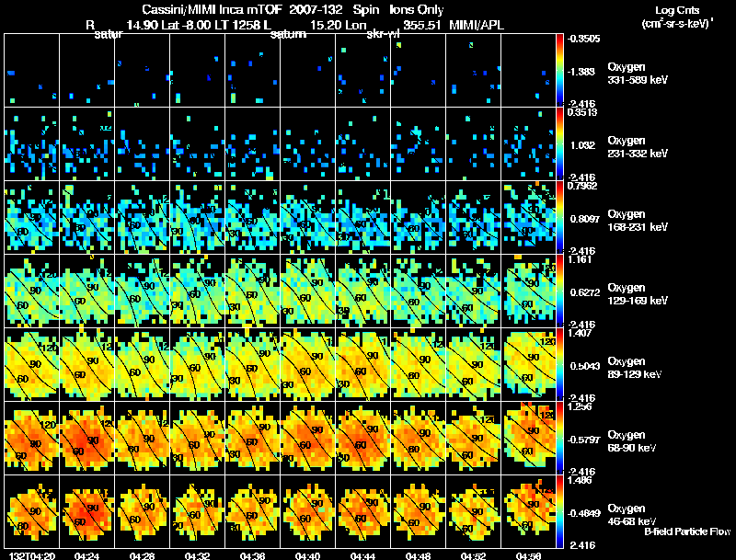This screenshot has height=560, width=736.
Task: Click the 'skr-wl' label under the header
Action: pos(383,34)
